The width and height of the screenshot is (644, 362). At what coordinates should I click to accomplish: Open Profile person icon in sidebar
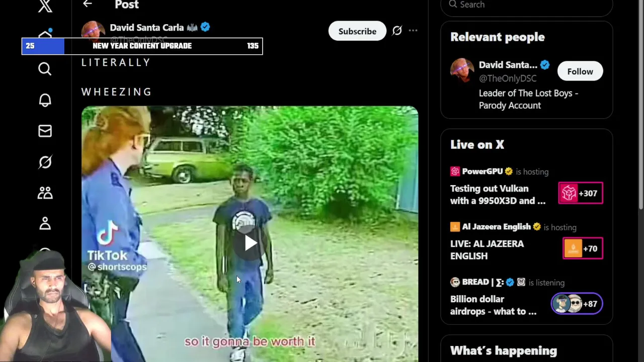click(x=45, y=223)
